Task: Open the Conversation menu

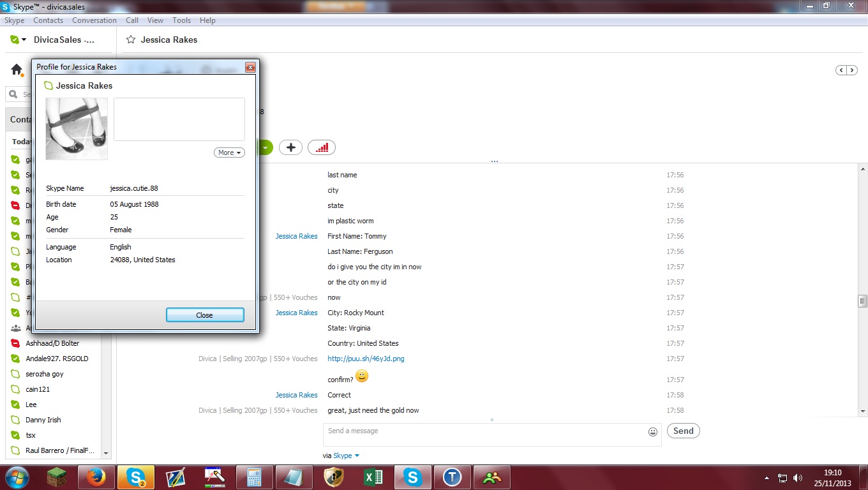Action: point(94,20)
